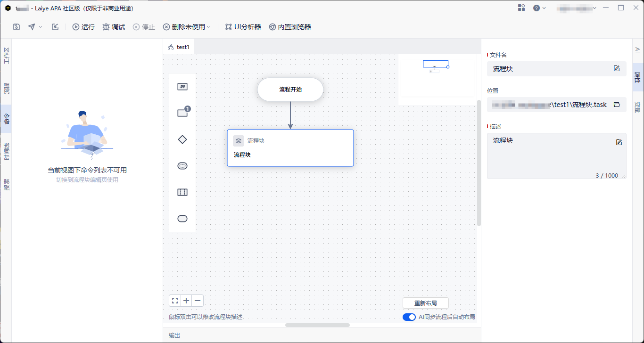The image size is (644, 343).
Task: Open the help question-mark menu
Action: coord(539,8)
